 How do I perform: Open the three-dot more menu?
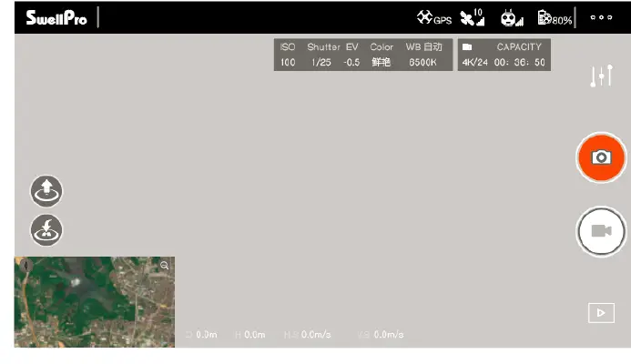(x=601, y=17)
